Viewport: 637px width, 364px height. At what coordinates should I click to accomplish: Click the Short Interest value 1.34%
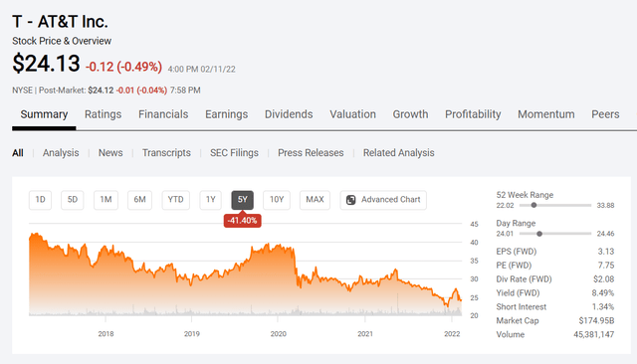[603, 306]
